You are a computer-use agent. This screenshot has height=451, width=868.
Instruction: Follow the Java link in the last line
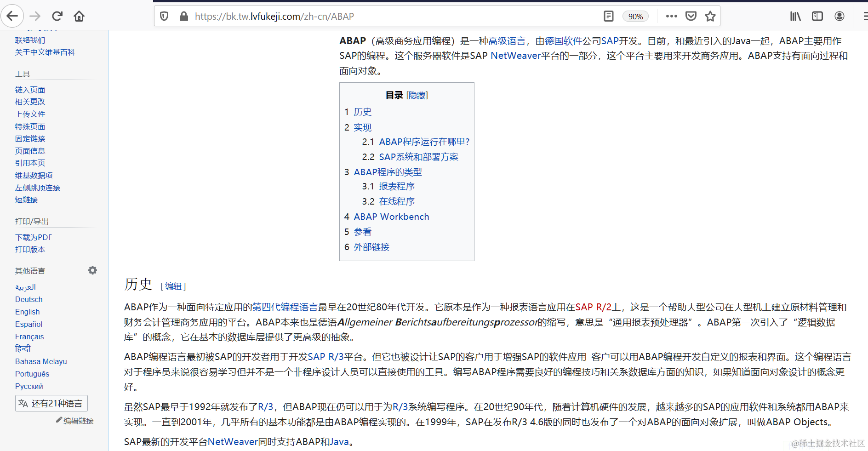339,442
